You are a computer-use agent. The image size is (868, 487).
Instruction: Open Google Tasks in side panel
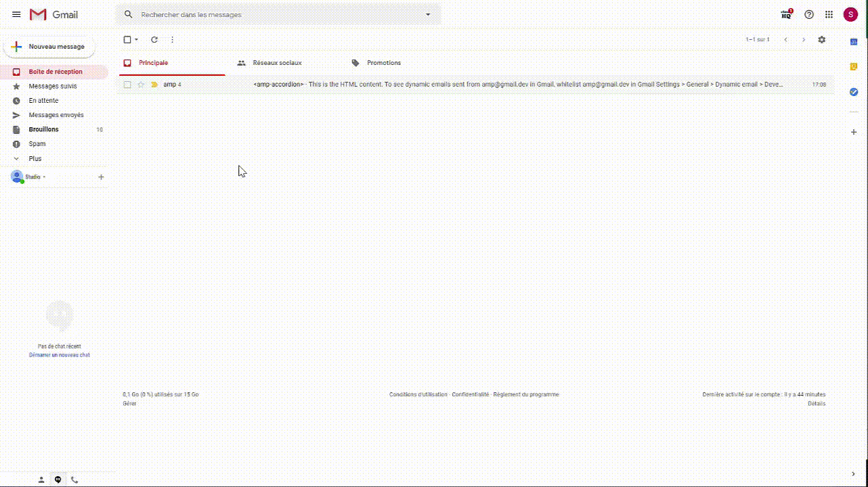click(x=854, y=91)
